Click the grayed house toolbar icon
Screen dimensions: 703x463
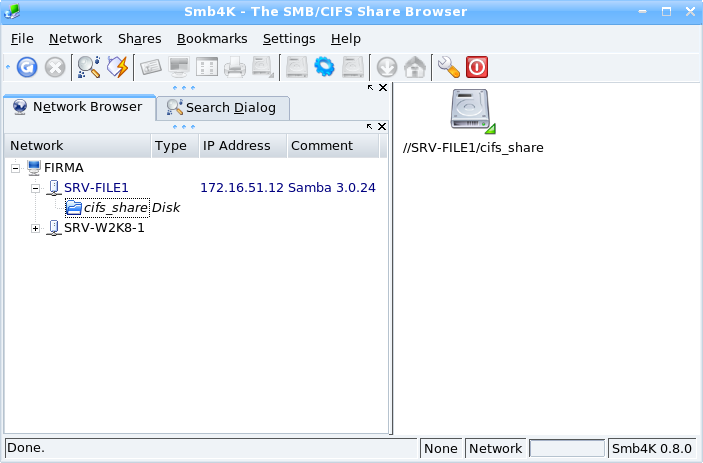415,67
